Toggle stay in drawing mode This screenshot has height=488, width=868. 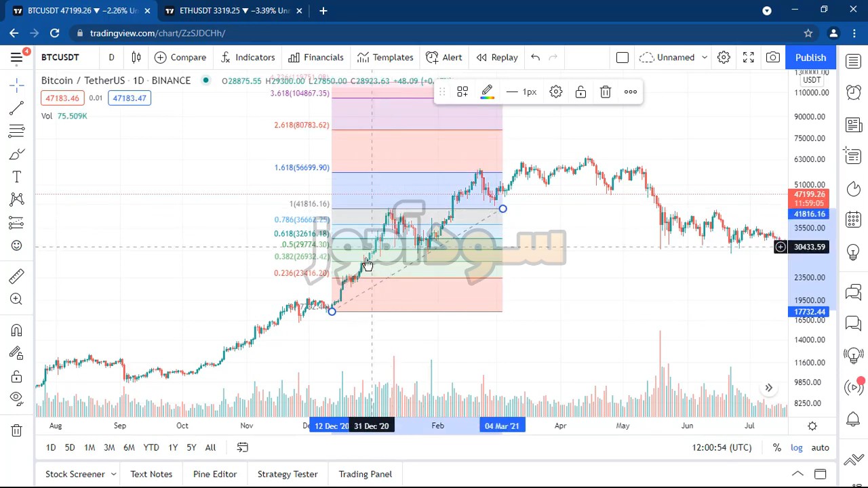tap(17, 352)
